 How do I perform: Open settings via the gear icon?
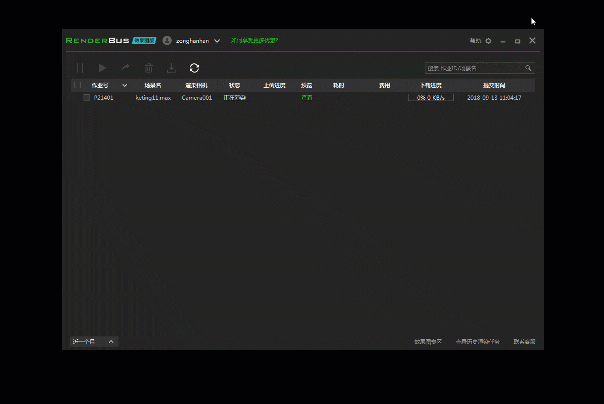pos(488,41)
